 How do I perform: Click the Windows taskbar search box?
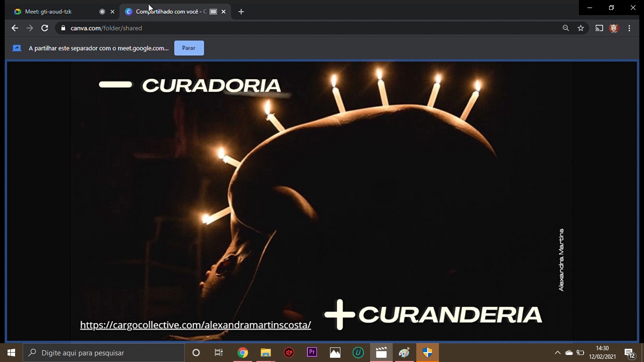(104, 353)
